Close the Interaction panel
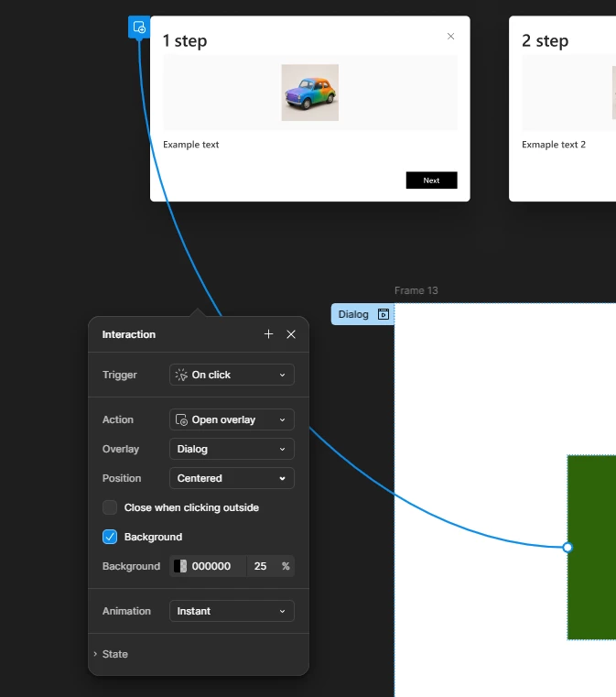 click(291, 334)
